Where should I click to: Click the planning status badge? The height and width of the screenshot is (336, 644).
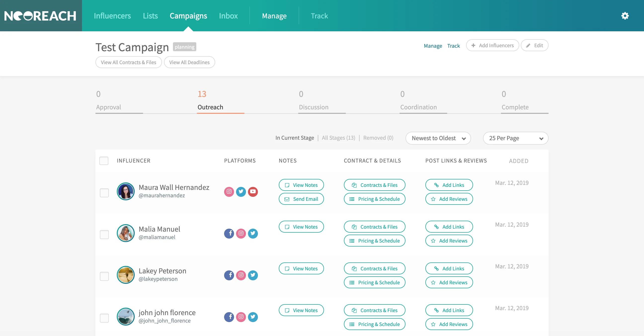(185, 47)
